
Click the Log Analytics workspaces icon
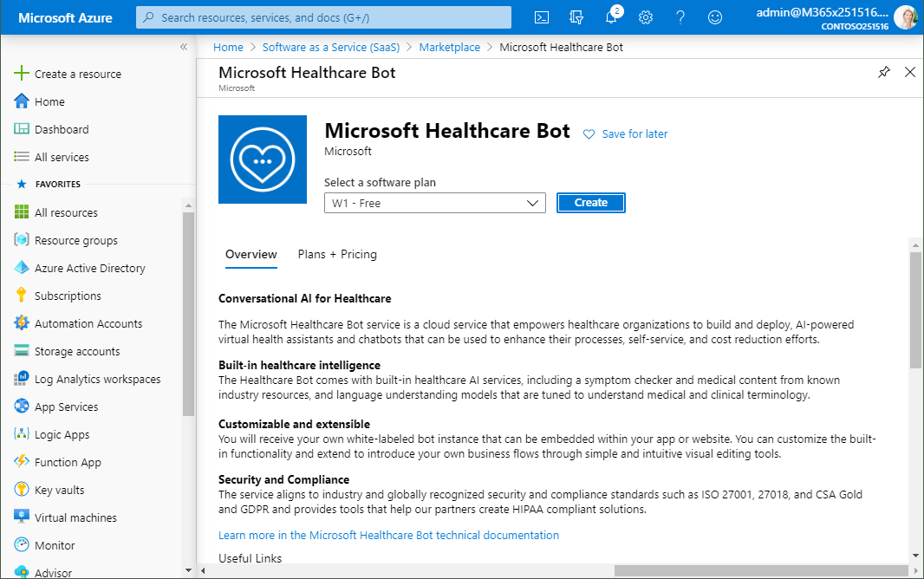tap(21, 378)
